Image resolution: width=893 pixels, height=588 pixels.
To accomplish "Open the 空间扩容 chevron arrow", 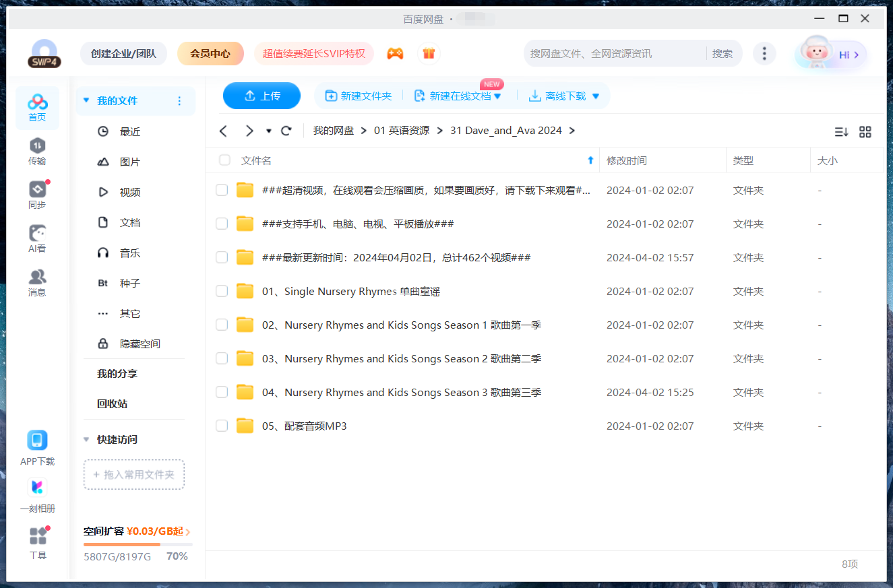I will click(x=188, y=532).
